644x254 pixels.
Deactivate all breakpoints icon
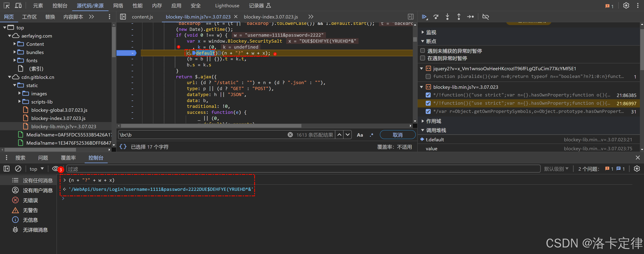point(485,17)
